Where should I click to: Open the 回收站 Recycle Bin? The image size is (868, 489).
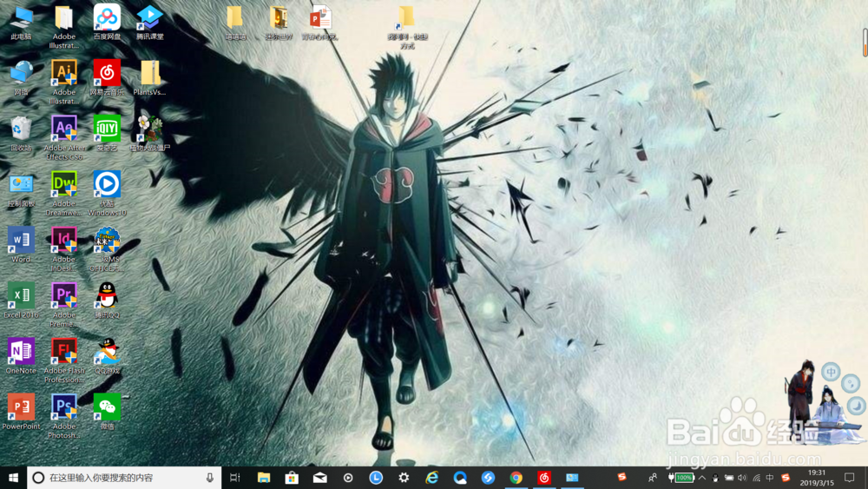point(21,134)
